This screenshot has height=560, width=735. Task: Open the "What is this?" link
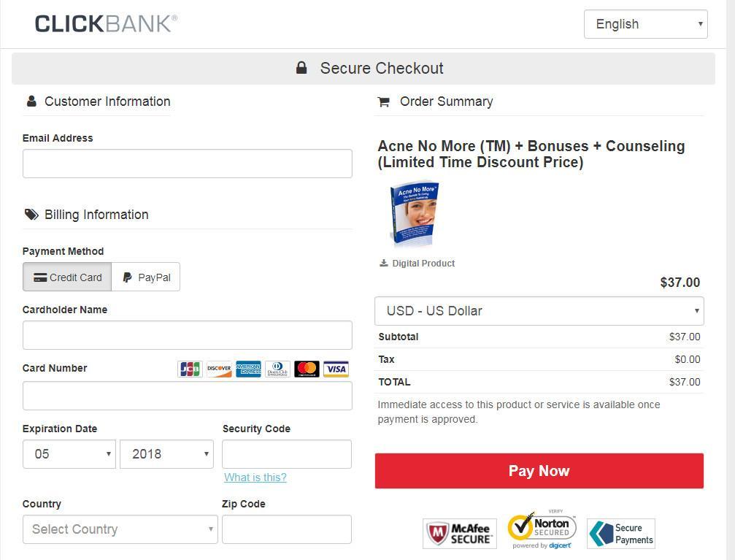coord(255,477)
